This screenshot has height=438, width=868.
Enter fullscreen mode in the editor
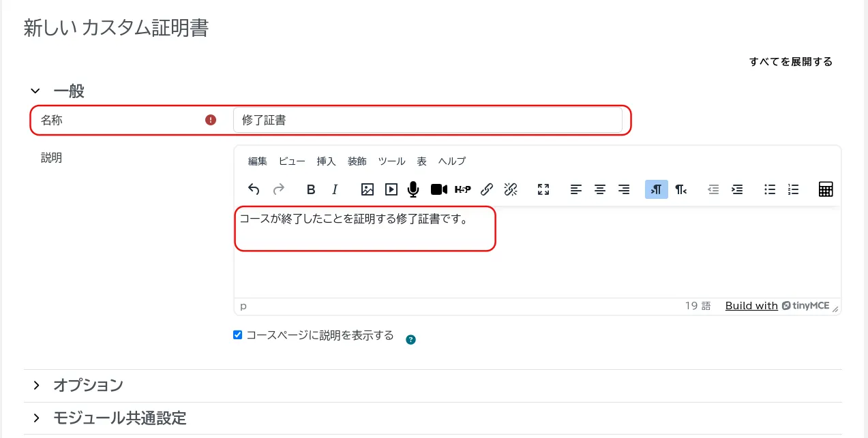(x=543, y=189)
